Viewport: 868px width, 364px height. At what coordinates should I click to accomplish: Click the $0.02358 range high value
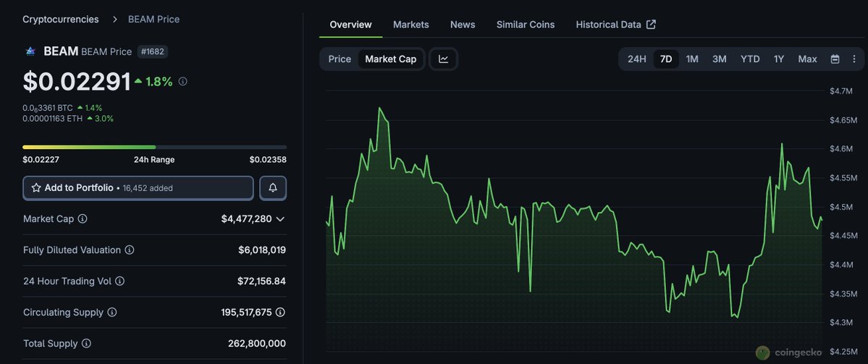[x=268, y=160]
